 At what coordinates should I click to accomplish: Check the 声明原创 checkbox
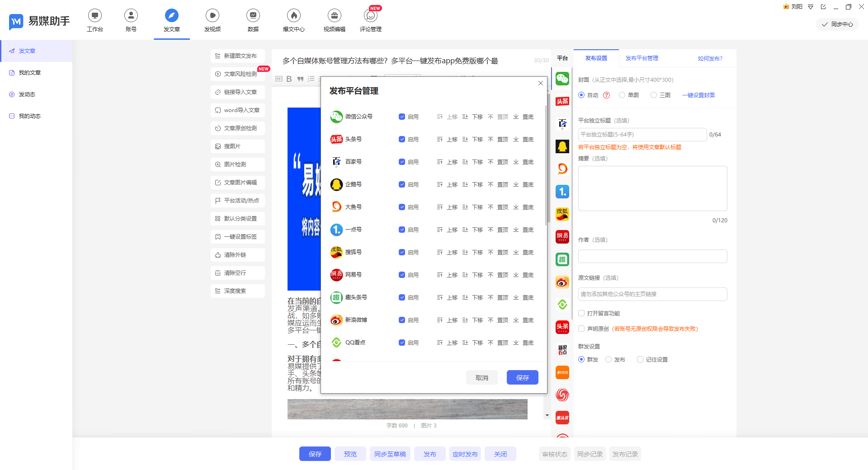[x=581, y=329]
